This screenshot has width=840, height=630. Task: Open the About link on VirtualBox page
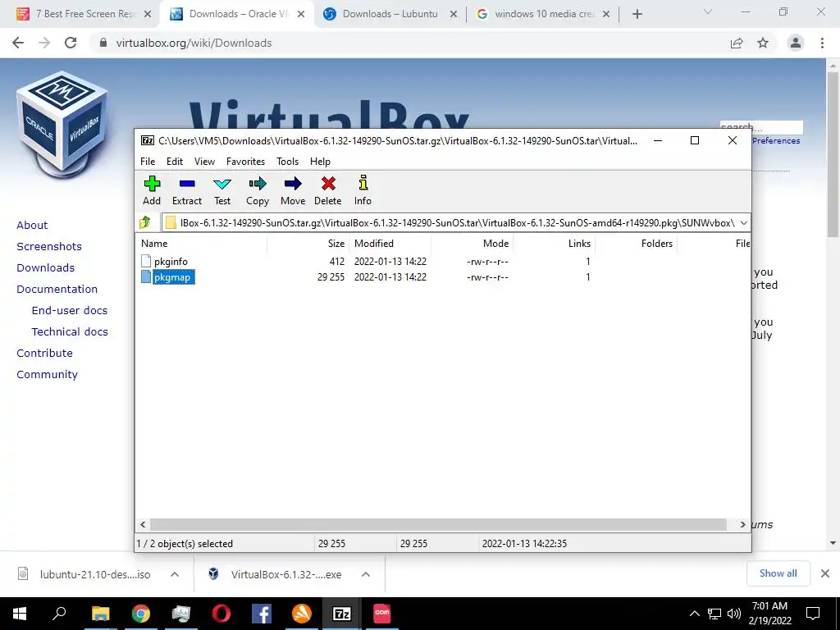pos(32,225)
